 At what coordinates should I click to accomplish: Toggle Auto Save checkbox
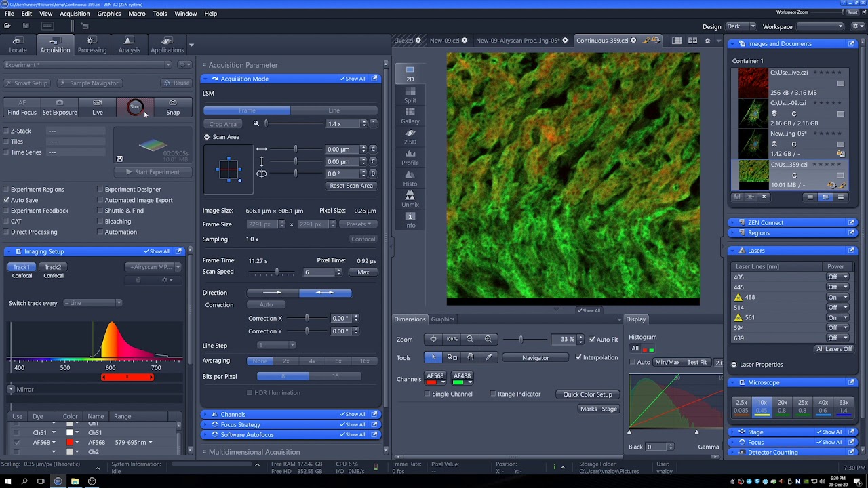coord(6,200)
